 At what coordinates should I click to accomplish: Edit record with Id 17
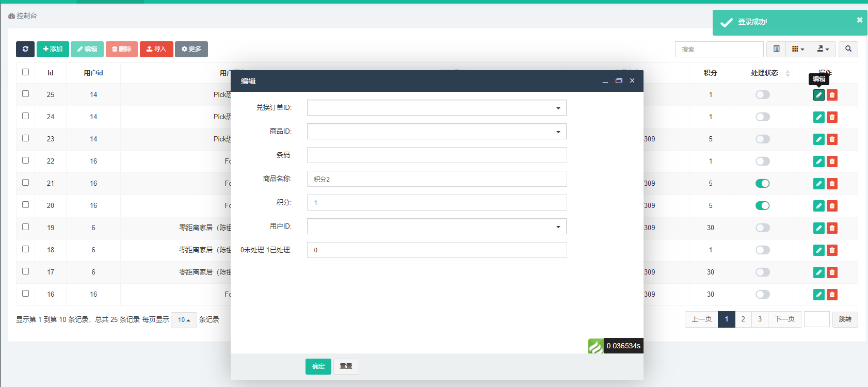tap(819, 272)
